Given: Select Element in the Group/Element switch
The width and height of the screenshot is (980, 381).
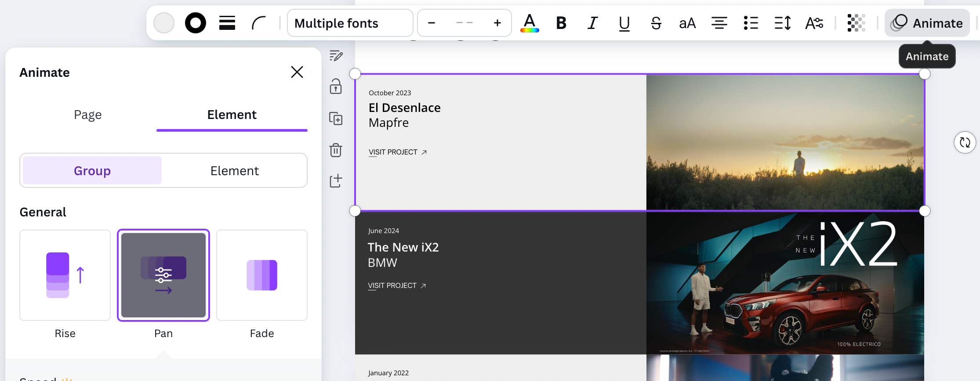Looking at the screenshot, I should 235,171.
